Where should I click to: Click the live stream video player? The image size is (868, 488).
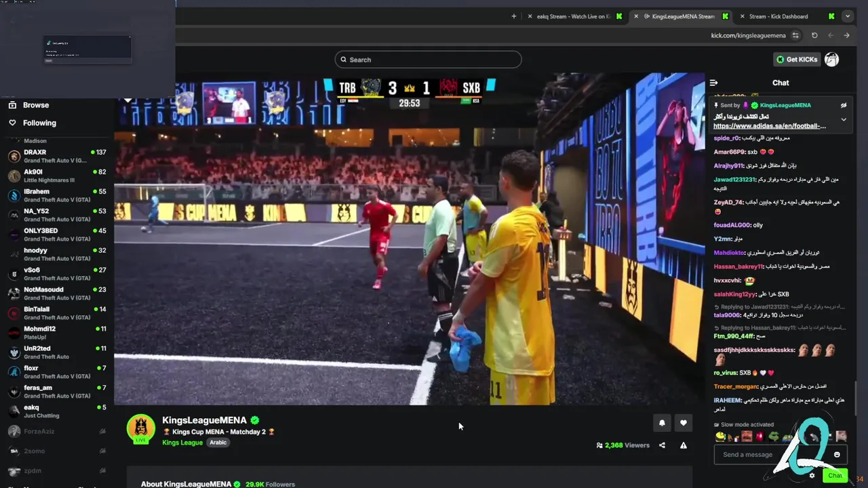(x=410, y=239)
